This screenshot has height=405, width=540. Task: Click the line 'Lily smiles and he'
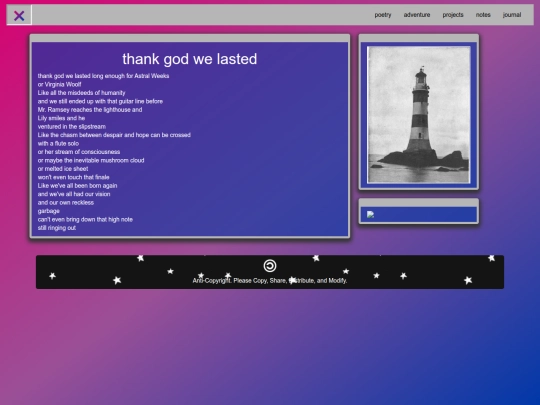[x=61, y=118]
